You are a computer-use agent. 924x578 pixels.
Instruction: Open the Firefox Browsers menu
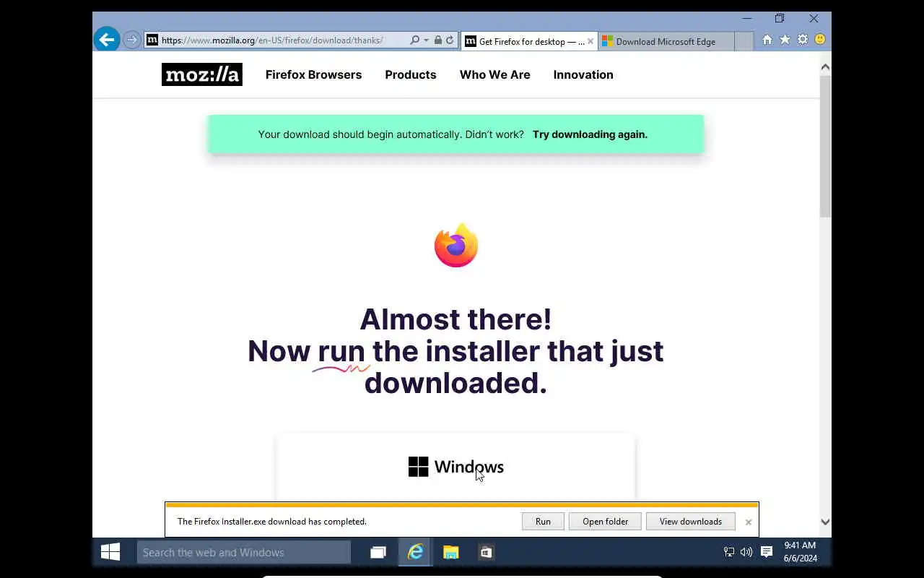click(313, 74)
